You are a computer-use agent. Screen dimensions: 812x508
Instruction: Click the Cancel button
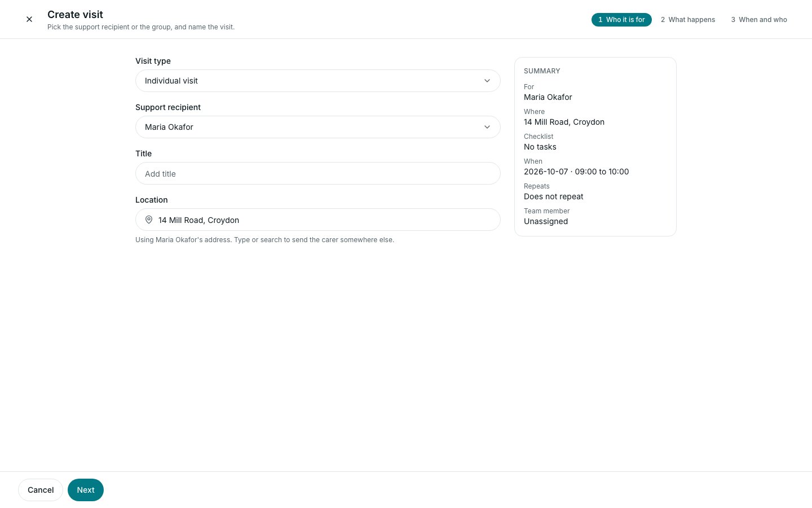point(41,490)
